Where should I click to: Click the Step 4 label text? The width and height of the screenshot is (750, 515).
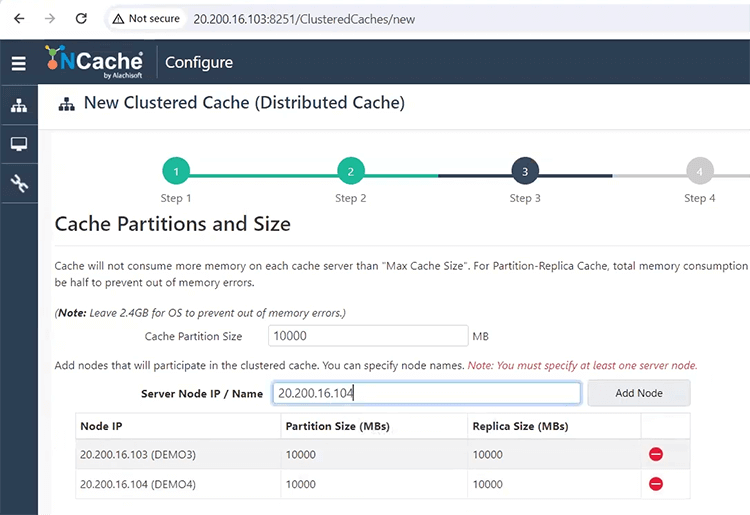pos(700,198)
